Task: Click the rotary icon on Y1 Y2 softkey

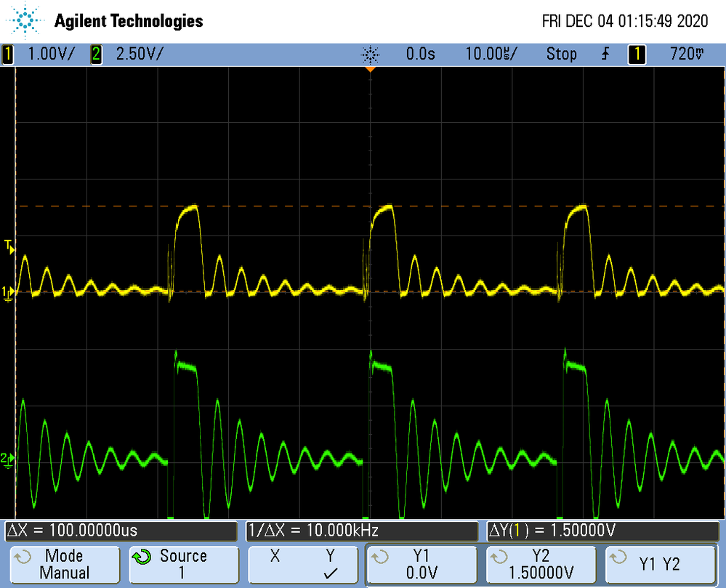Action: 618,557
